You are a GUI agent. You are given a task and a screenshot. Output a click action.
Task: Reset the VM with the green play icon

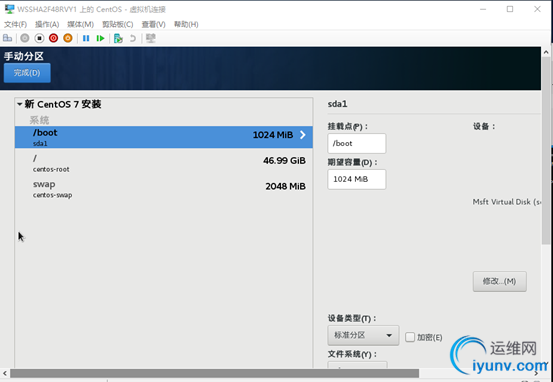tap(101, 38)
